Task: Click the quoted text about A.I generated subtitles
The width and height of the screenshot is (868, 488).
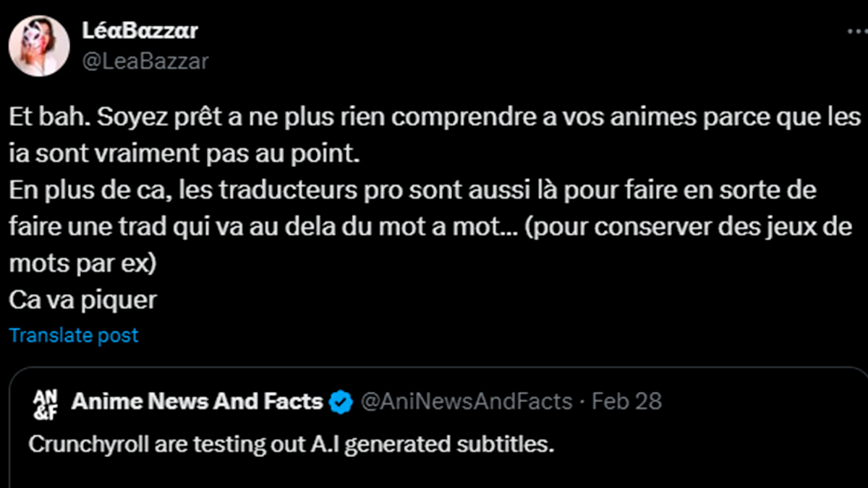Action: point(291,444)
